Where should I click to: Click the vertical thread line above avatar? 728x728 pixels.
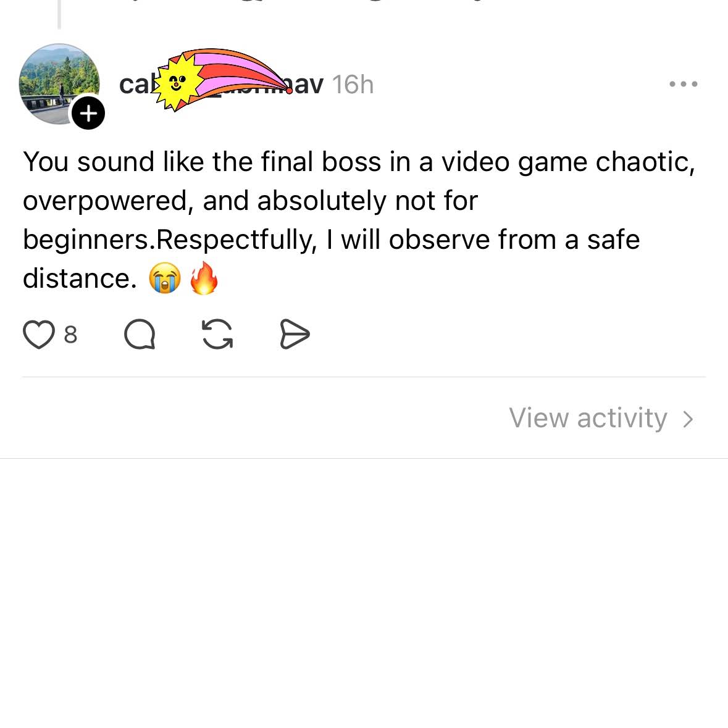pyautogui.click(x=59, y=14)
